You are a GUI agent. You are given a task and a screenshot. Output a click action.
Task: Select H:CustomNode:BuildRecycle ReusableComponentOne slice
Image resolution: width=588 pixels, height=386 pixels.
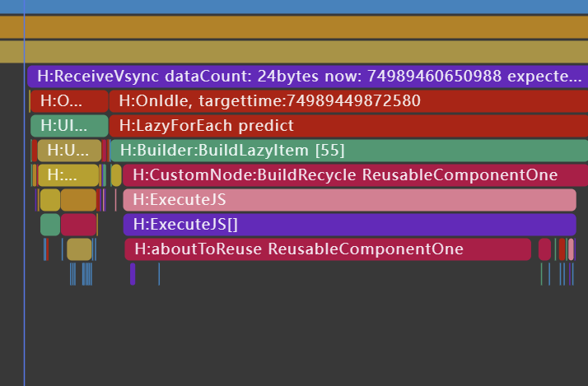tap(355, 175)
